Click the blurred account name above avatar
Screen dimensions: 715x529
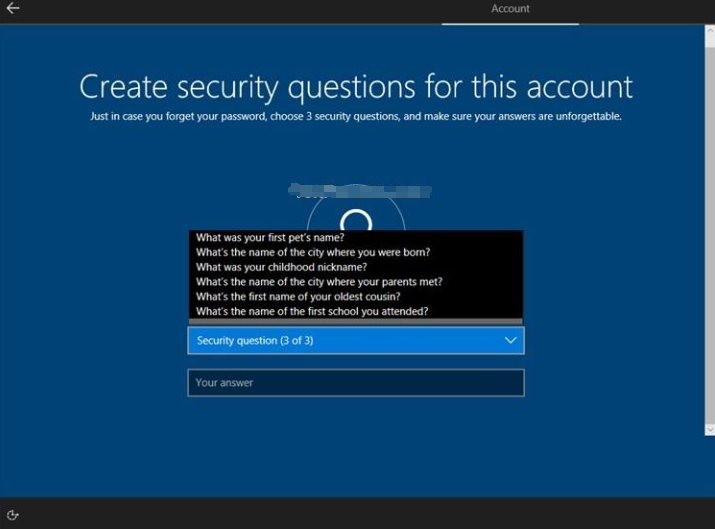point(358,189)
